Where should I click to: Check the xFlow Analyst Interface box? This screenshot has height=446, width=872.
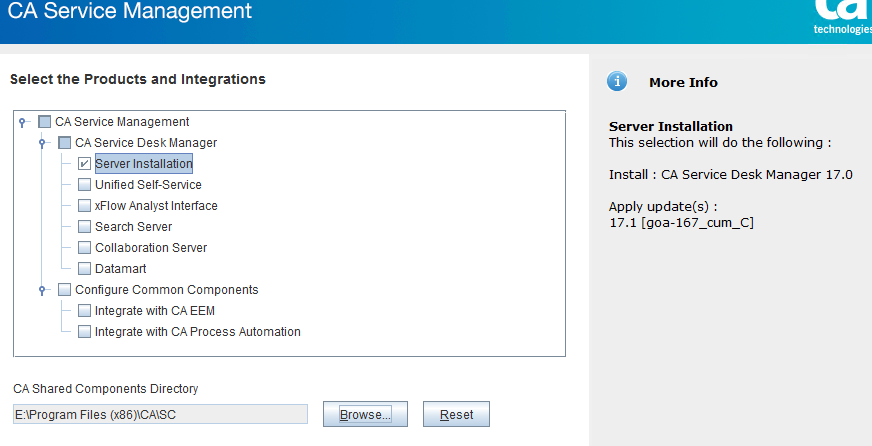point(84,206)
